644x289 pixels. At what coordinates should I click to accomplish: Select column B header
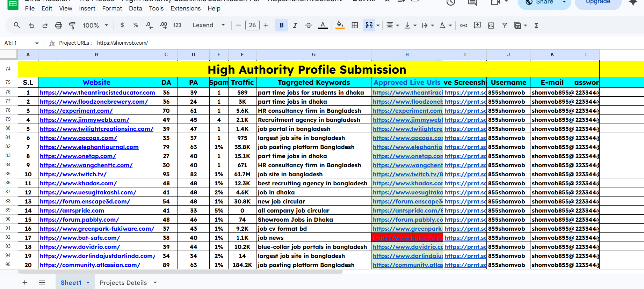(x=97, y=54)
